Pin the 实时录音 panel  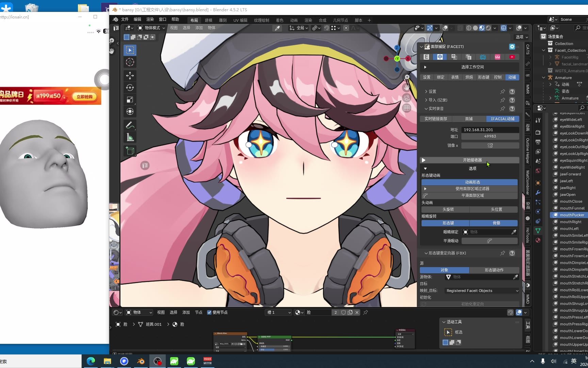pyautogui.click(x=503, y=109)
